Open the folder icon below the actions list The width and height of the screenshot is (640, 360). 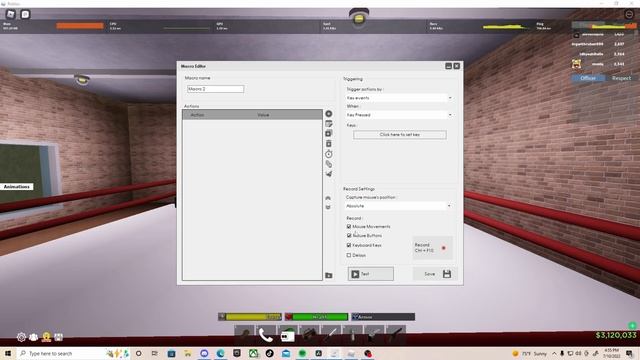[x=329, y=276]
